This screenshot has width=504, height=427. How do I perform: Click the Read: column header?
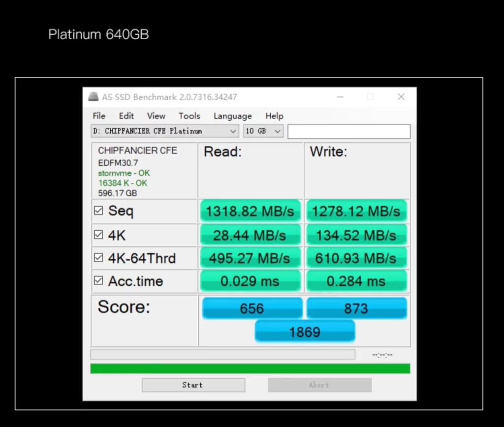(223, 152)
